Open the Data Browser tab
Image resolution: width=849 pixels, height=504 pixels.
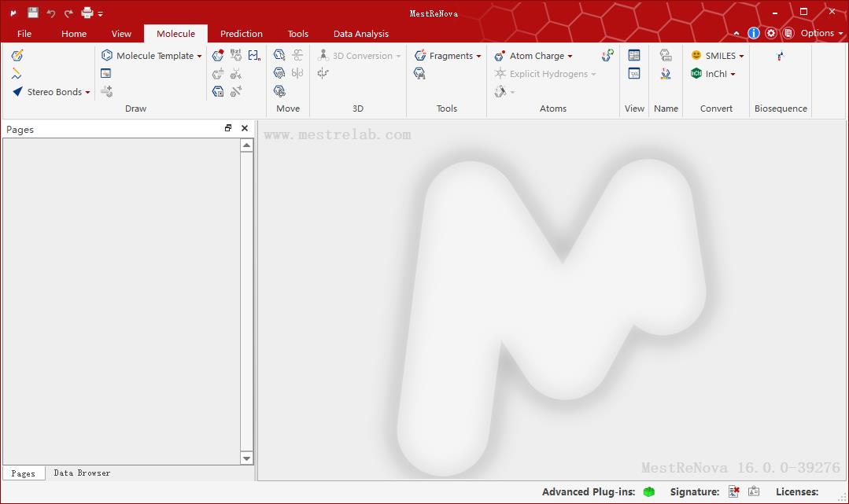click(x=82, y=473)
